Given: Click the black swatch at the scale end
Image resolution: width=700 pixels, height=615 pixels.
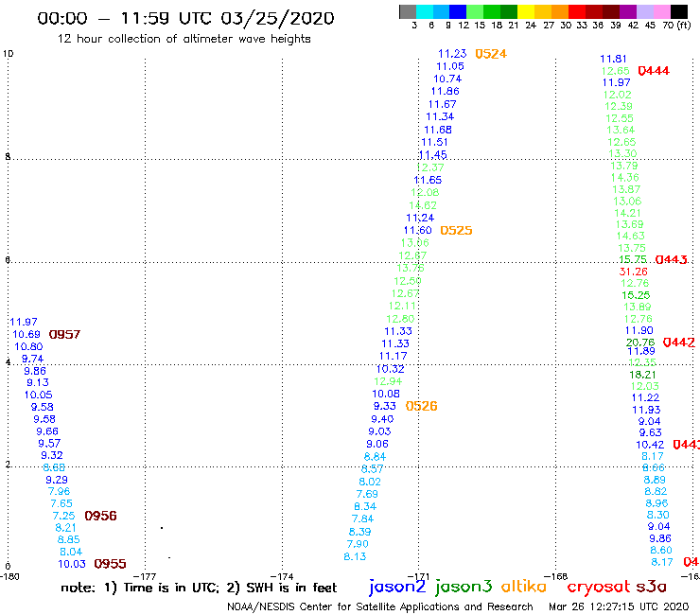Looking at the screenshot, I should tap(678, 11).
